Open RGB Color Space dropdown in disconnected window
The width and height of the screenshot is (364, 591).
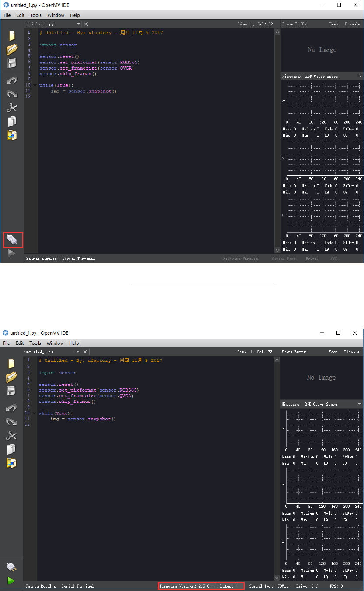pos(360,77)
